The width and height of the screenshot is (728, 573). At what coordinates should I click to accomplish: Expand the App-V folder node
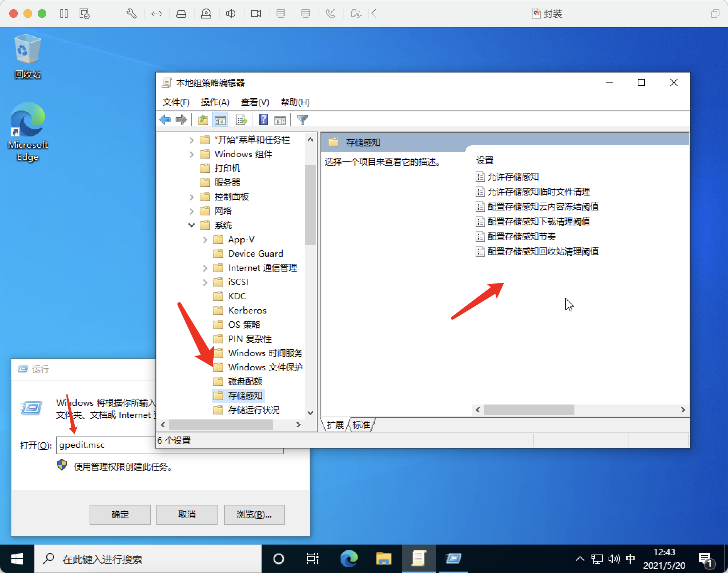click(205, 239)
